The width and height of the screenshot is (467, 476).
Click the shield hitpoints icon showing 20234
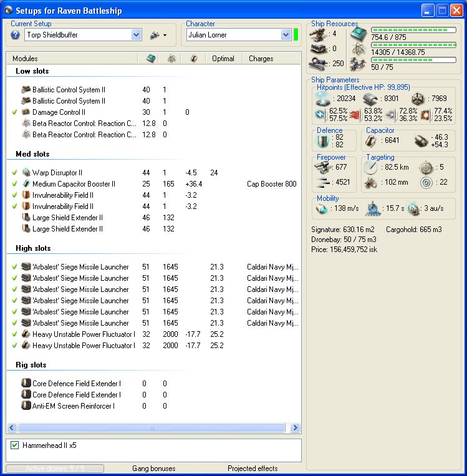coord(322,99)
